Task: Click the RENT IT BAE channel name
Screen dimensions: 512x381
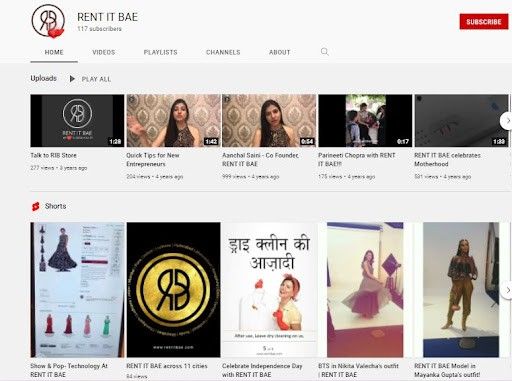Action: pos(107,17)
